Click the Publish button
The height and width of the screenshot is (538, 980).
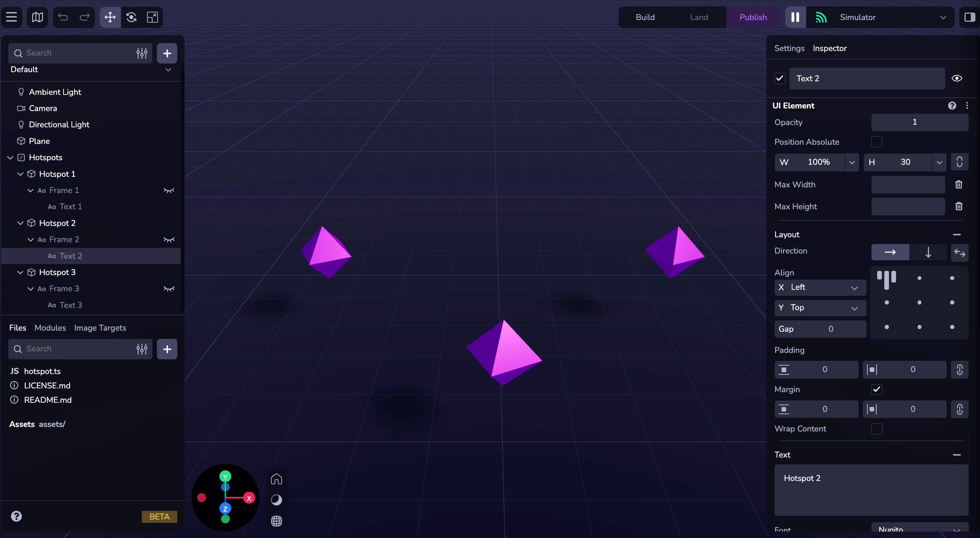[752, 17]
